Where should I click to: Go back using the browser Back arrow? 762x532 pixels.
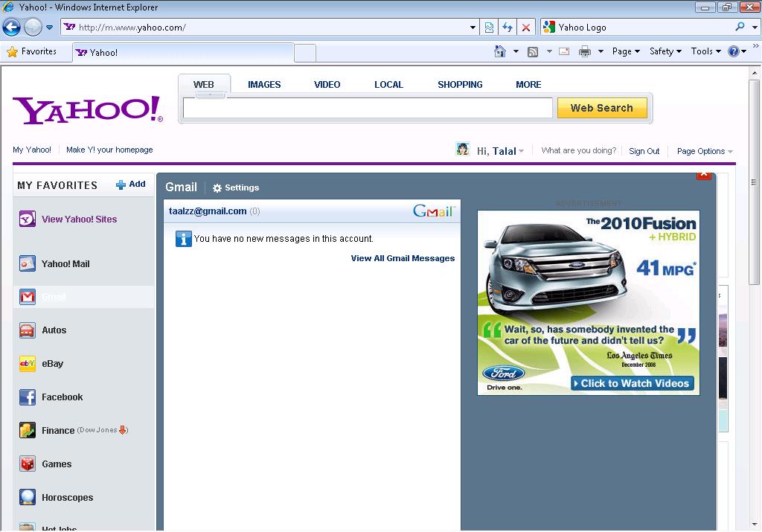(x=12, y=28)
